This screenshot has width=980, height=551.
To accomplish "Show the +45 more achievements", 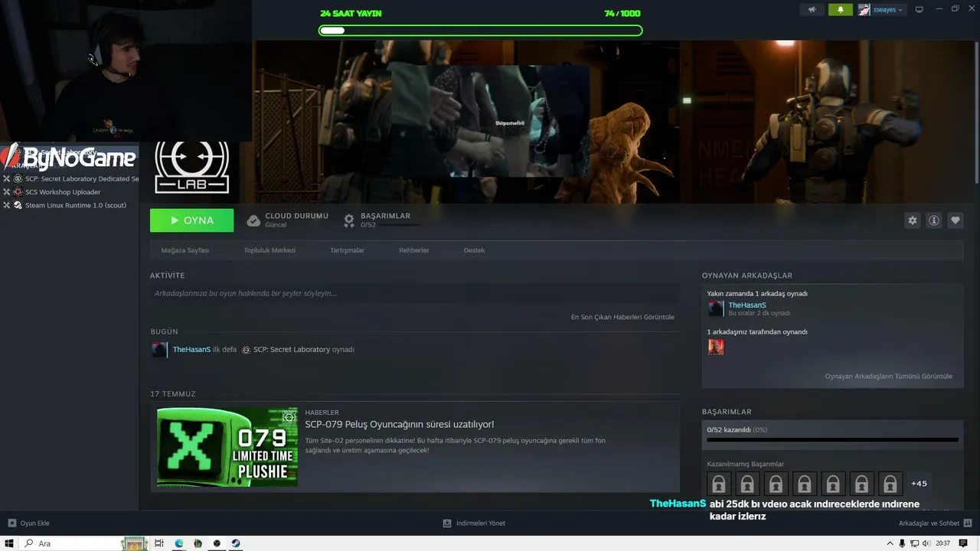I will pos(919,484).
